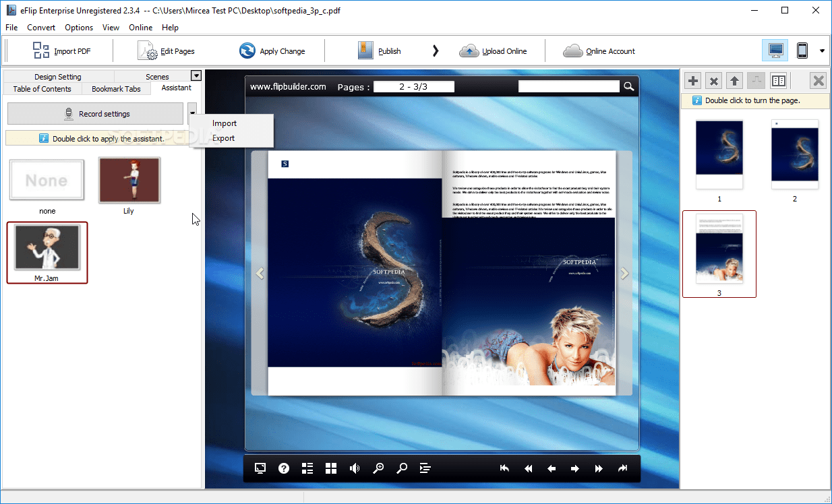Open the preview device dropdown arrow

pos(822,51)
